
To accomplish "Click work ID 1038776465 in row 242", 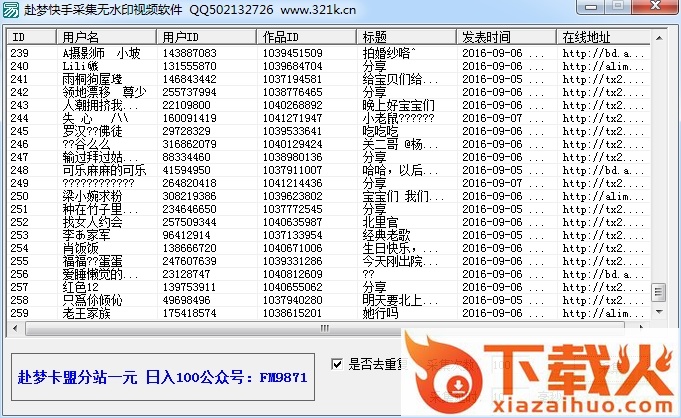I will point(292,93).
